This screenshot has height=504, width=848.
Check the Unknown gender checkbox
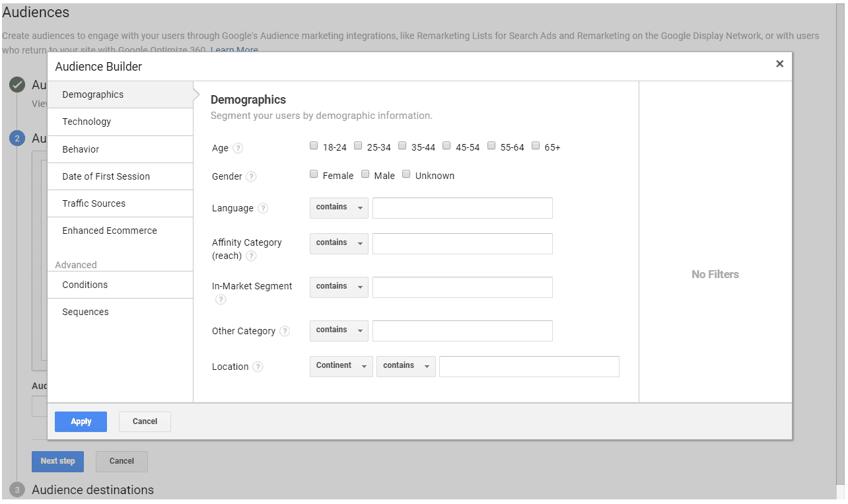point(406,174)
